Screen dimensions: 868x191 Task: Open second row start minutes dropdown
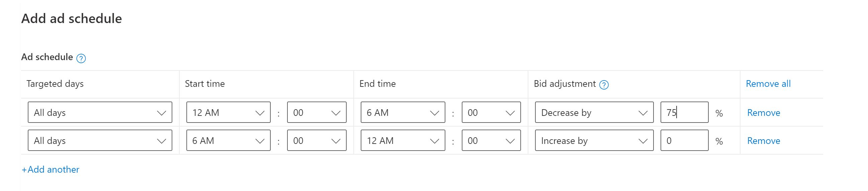(317, 140)
